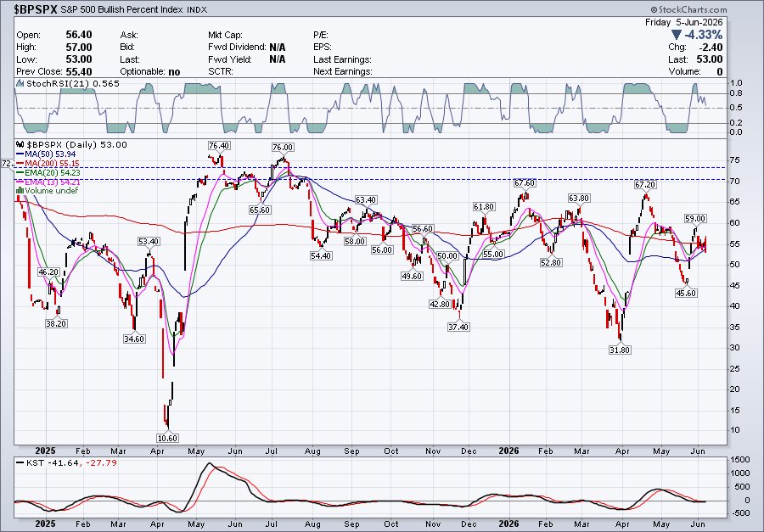
Task: Click the '1500' KST axis value
Action: (739, 460)
